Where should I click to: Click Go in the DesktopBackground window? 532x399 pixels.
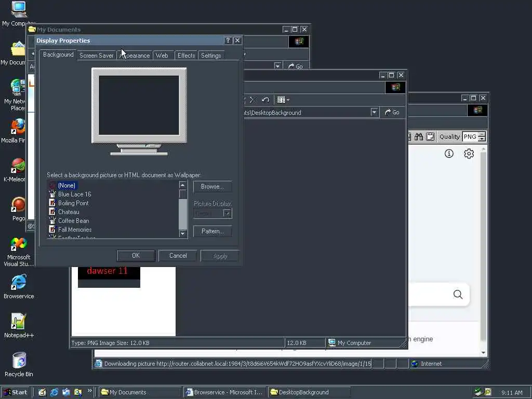tap(392, 112)
